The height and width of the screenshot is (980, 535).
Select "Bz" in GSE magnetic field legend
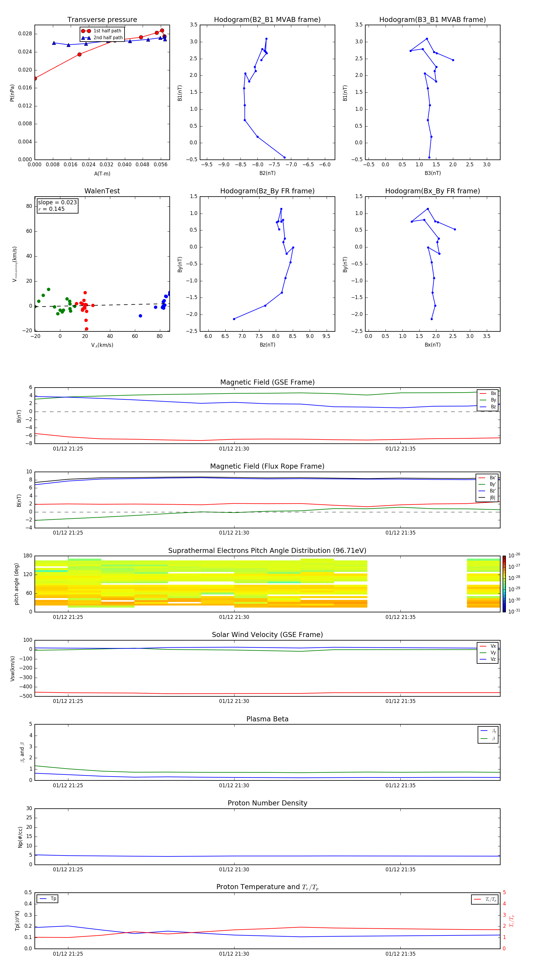pos(488,407)
